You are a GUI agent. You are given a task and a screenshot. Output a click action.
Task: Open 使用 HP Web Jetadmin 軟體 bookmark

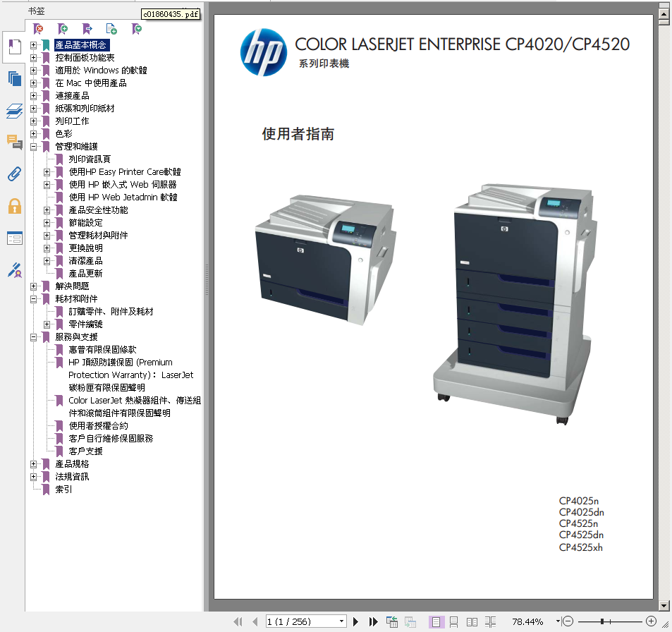(123, 197)
